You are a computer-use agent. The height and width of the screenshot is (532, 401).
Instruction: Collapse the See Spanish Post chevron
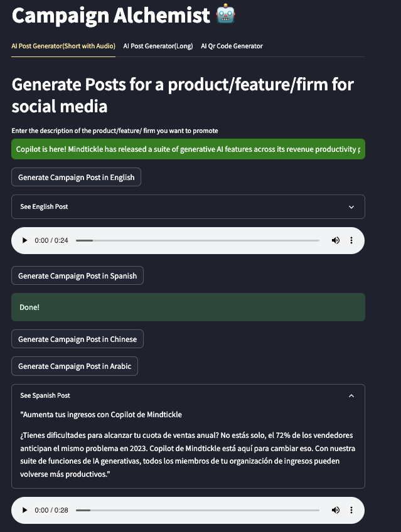pos(351,395)
